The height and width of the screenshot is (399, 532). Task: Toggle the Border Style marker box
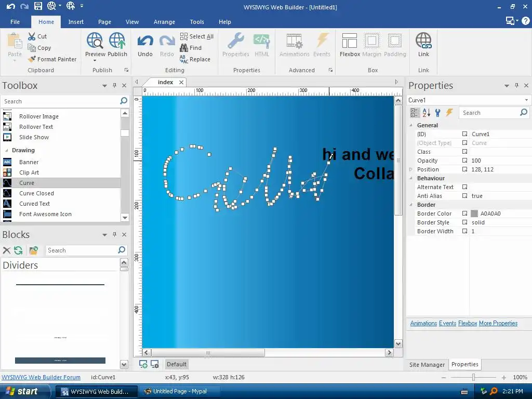465,222
